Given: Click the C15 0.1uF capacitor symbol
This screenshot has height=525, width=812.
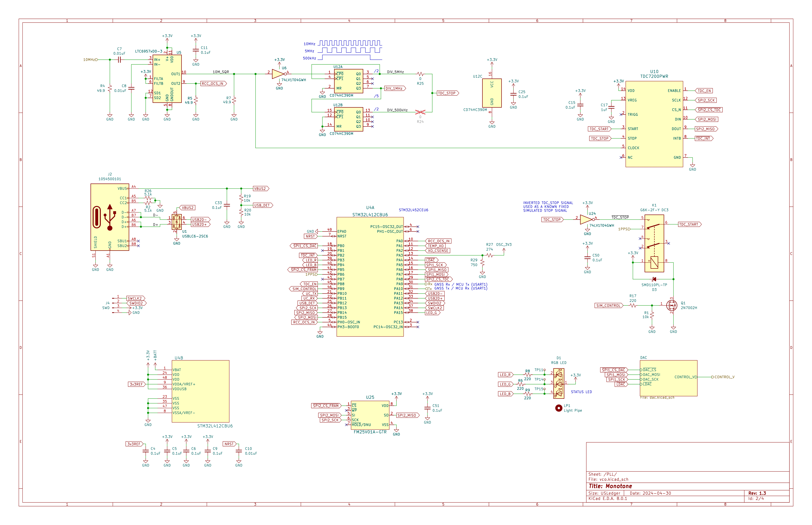Looking at the screenshot, I should [580, 105].
